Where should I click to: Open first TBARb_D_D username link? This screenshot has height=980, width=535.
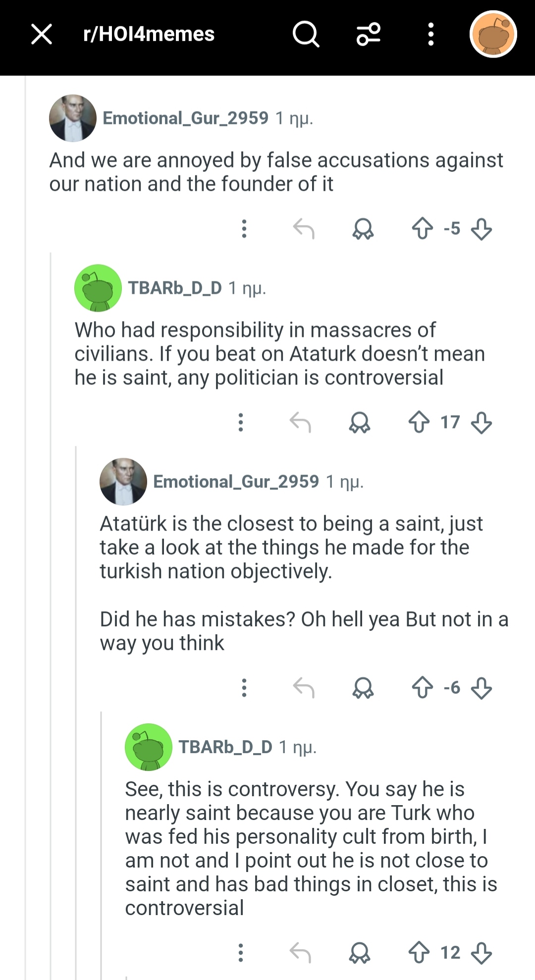[x=175, y=287]
